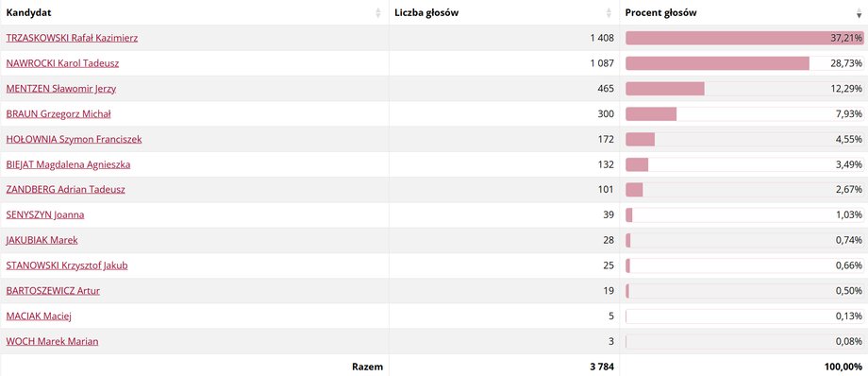Click the 28,73% percentage bar
Image resolution: width=868 pixels, height=376 pixels.
coord(744,64)
